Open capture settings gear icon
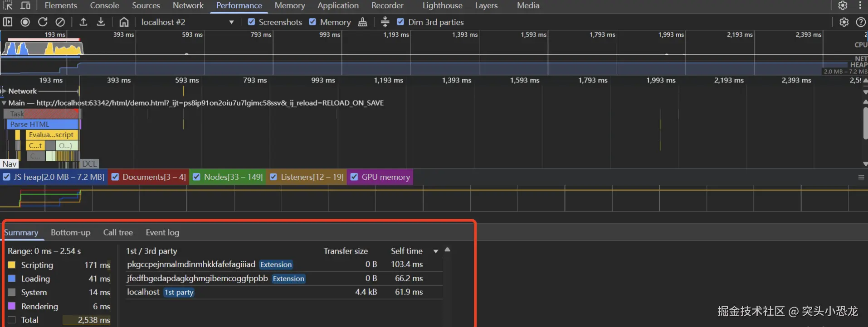 click(x=844, y=22)
